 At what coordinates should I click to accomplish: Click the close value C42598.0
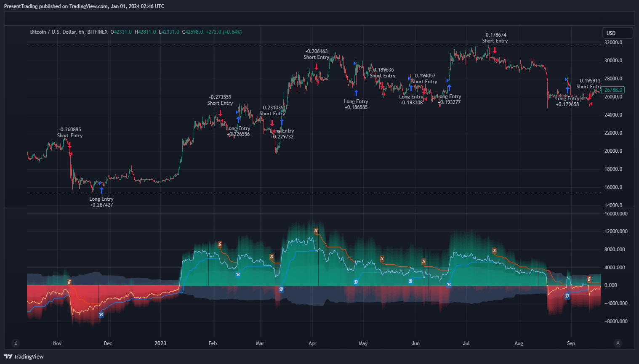coord(192,32)
